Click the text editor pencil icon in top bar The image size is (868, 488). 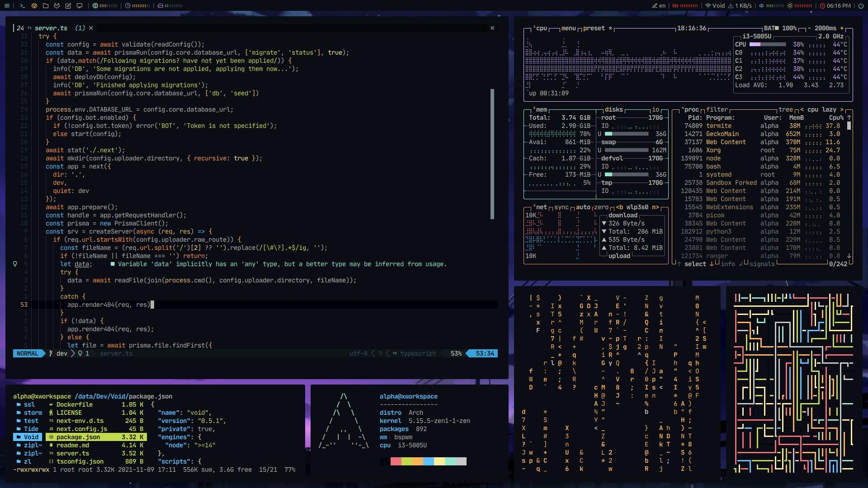[x=68, y=5]
